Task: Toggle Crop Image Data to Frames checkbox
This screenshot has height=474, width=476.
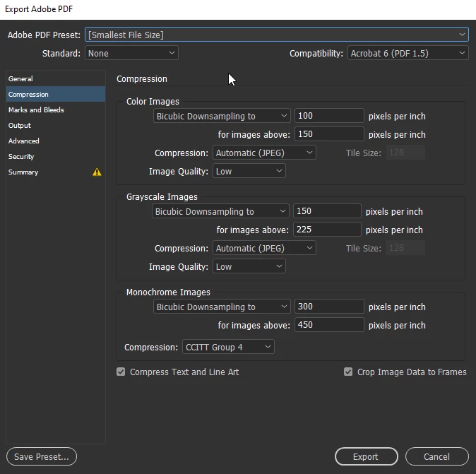Action: pyautogui.click(x=348, y=372)
